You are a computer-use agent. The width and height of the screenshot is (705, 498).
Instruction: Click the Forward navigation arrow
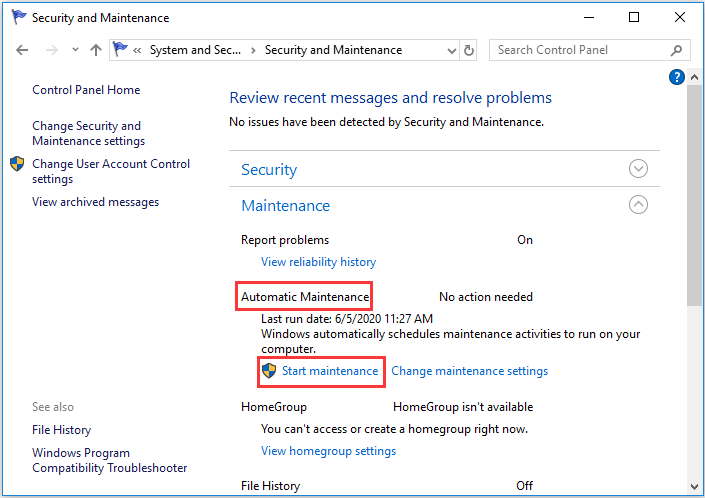point(52,50)
